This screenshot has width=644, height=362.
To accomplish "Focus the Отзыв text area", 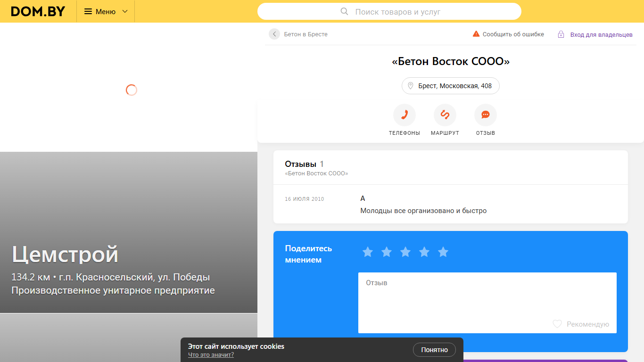I will [487, 303].
